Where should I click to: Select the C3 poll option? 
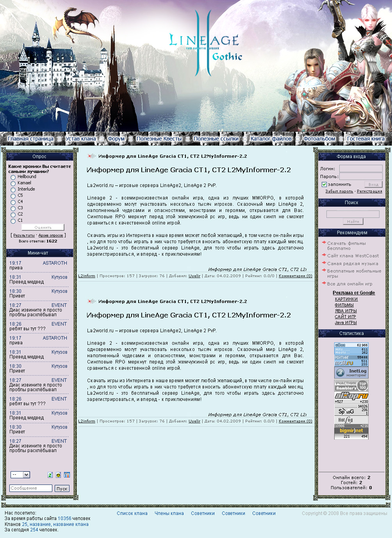pos(13,208)
